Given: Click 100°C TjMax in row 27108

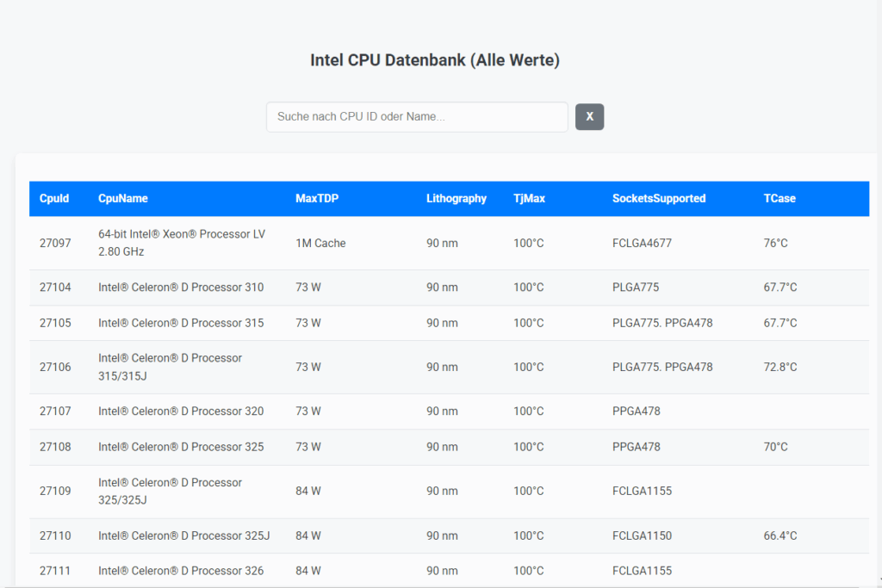Looking at the screenshot, I should click(x=529, y=447).
